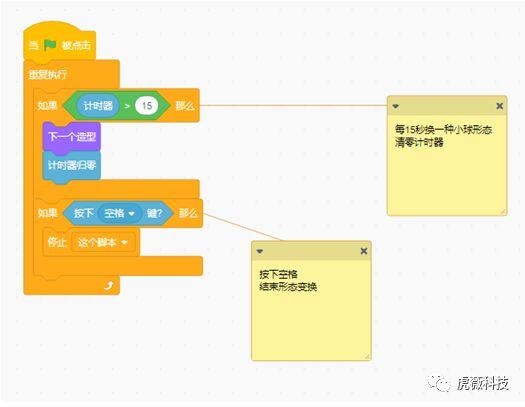Open the 空格 key dropdown
This screenshot has width=525, height=407.
(x=132, y=213)
